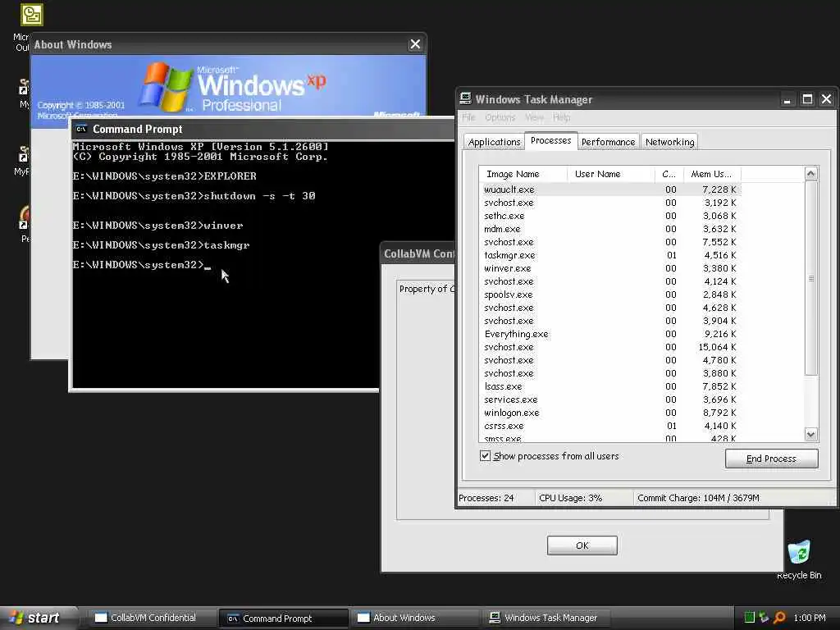The width and height of the screenshot is (840, 630).
Task: Open the File menu in Task Manager
Action: pos(468,117)
